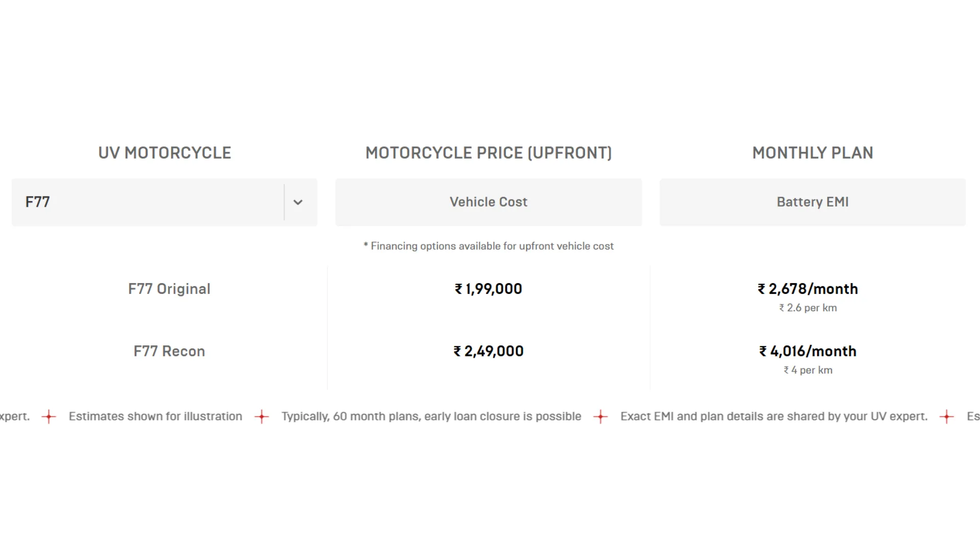The height and width of the screenshot is (551, 980).
Task: Open the F77 motorcycle model selector
Action: pos(148,203)
